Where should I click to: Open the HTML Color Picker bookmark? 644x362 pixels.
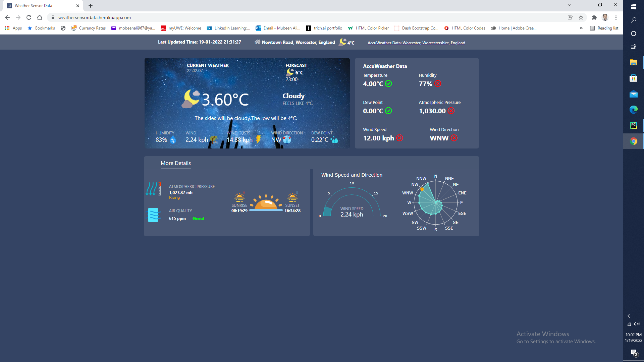(368, 28)
